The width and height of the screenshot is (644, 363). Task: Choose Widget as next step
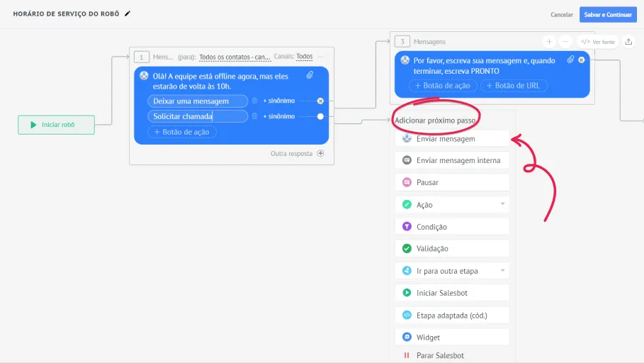point(452,337)
